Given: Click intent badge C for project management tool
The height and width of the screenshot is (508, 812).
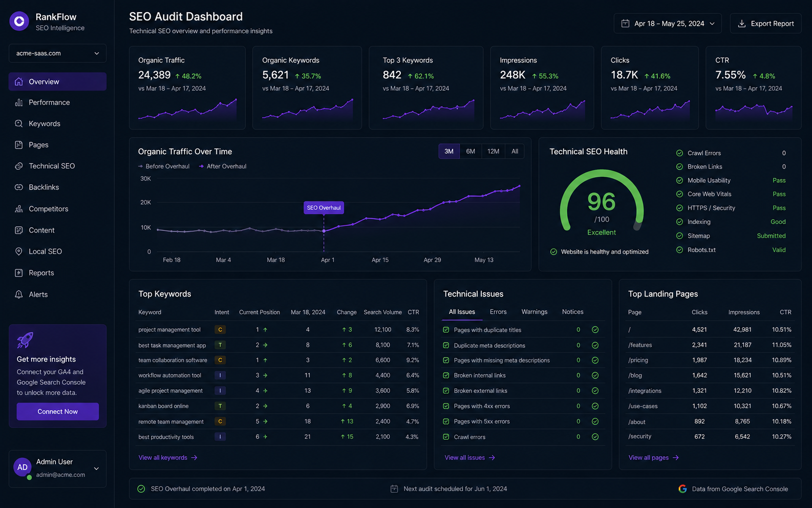Looking at the screenshot, I should [220, 330].
